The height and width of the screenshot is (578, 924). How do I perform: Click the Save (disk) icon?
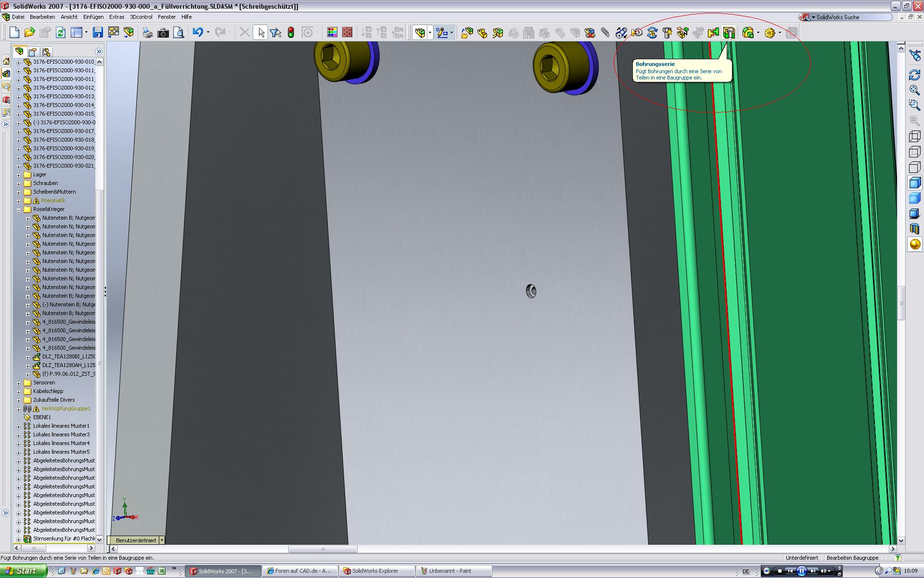click(x=98, y=33)
